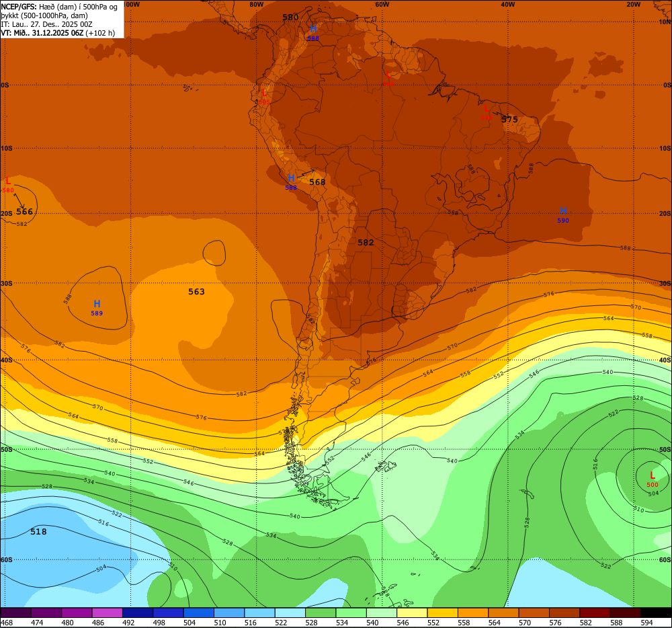Click the dark purple 468 legend swatch
The width and height of the screenshot is (672, 628).
[x=16, y=613]
